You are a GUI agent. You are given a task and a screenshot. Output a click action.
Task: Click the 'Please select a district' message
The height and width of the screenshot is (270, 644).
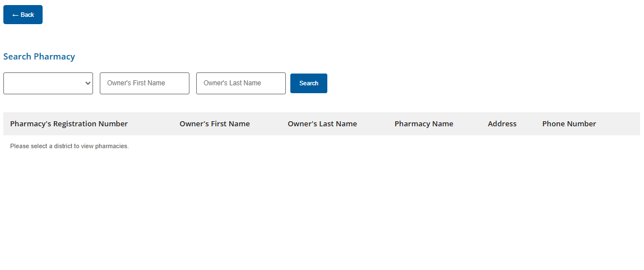pyautogui.click(x=70, y=147)
